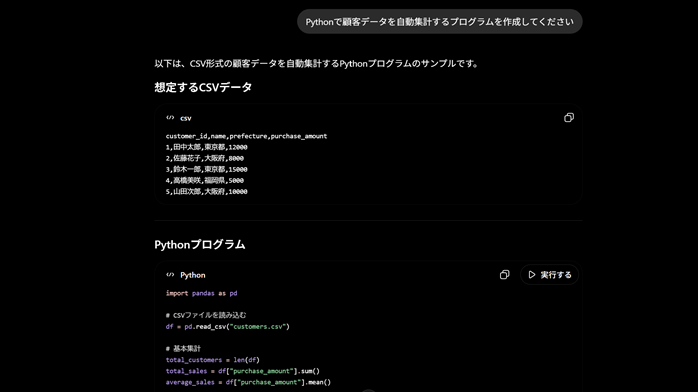Screen dimensions: 698x392
Task: Click the csv header line customer_id,name,prefecture,purchase_amount
Action: pyautogui.click(x=246, y=136)
